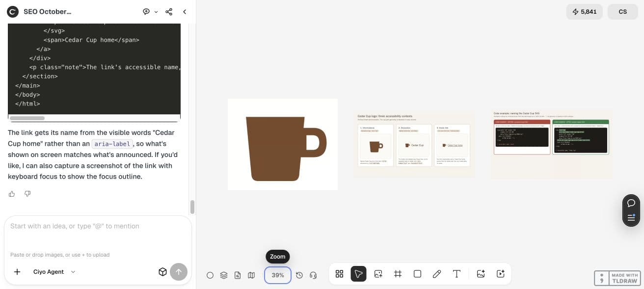The width and height of the screenshot is (644, 289).
Task: Click the share icon in the header
Action: tap(169, 12)
